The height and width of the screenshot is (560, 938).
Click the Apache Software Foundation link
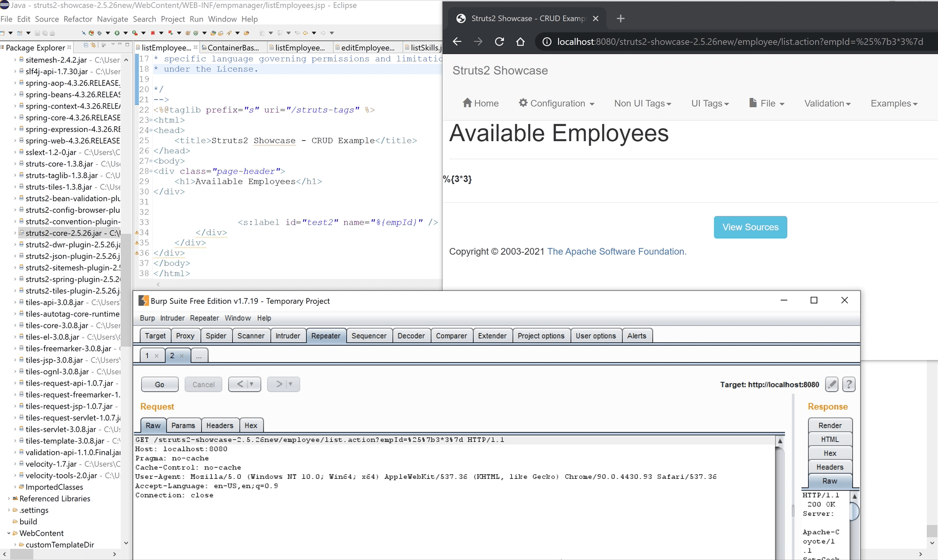click(x=616, y=251)
